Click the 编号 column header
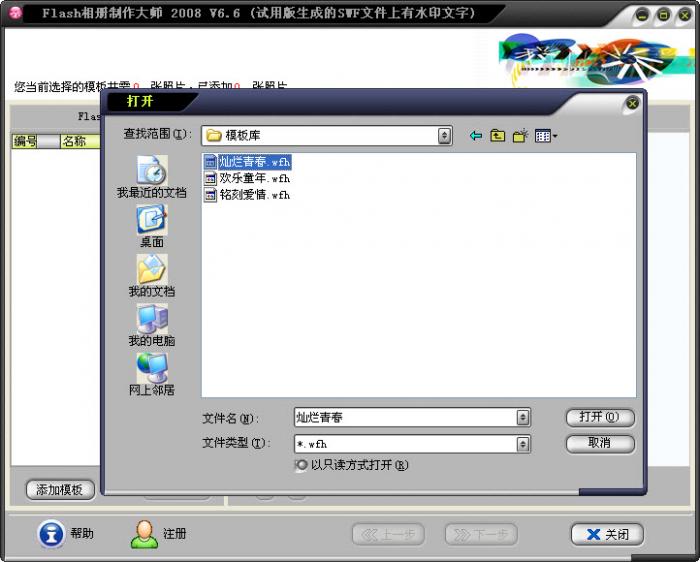700x562 pixels. pos(25,142)
